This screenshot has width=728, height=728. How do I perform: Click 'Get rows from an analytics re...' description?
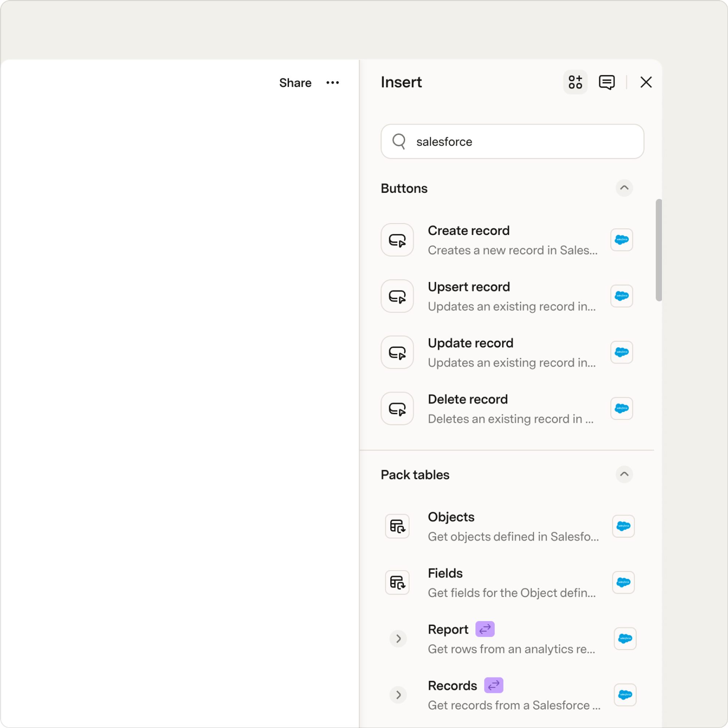[x=511, y=649]
